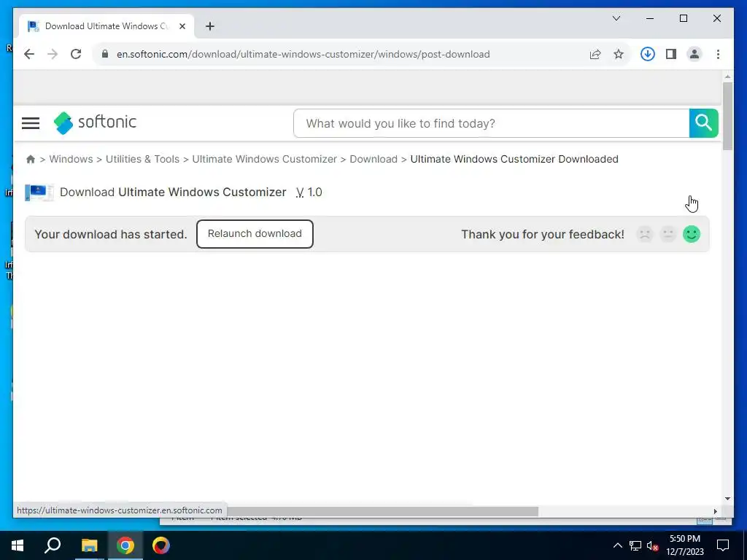Open the clock showing 5:50 PM

pyautogui.click(x=685, y=545)
